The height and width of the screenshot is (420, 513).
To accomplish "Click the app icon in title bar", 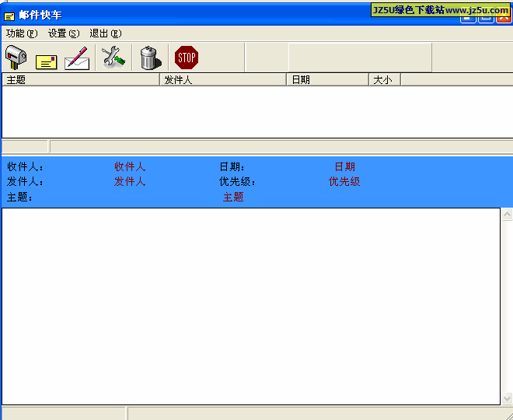I will [9, 16].
